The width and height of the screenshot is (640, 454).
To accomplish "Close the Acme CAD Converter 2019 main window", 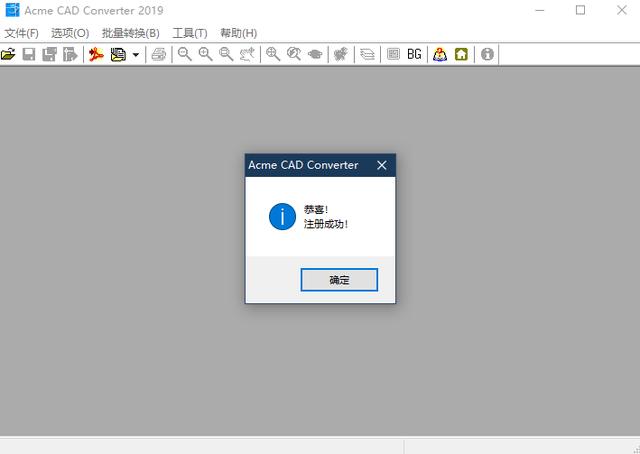I will pyautogui.click(x=622, y=10).
